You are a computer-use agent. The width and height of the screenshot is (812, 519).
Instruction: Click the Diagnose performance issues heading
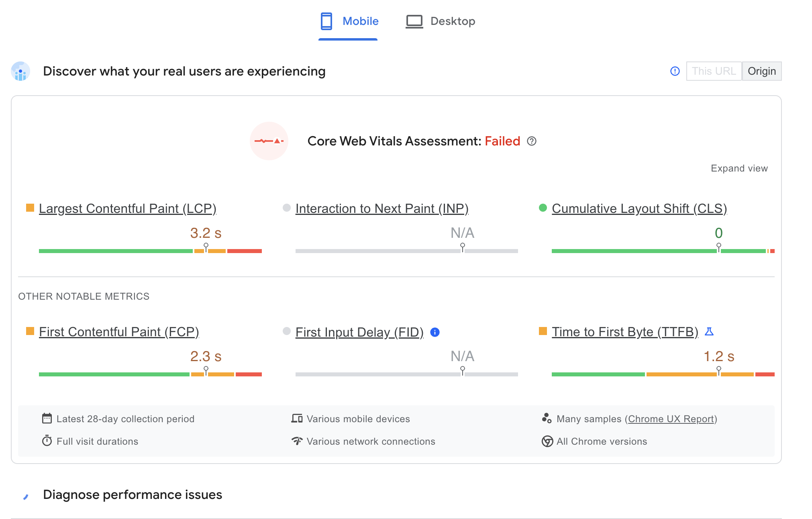[x=133, y=494]
